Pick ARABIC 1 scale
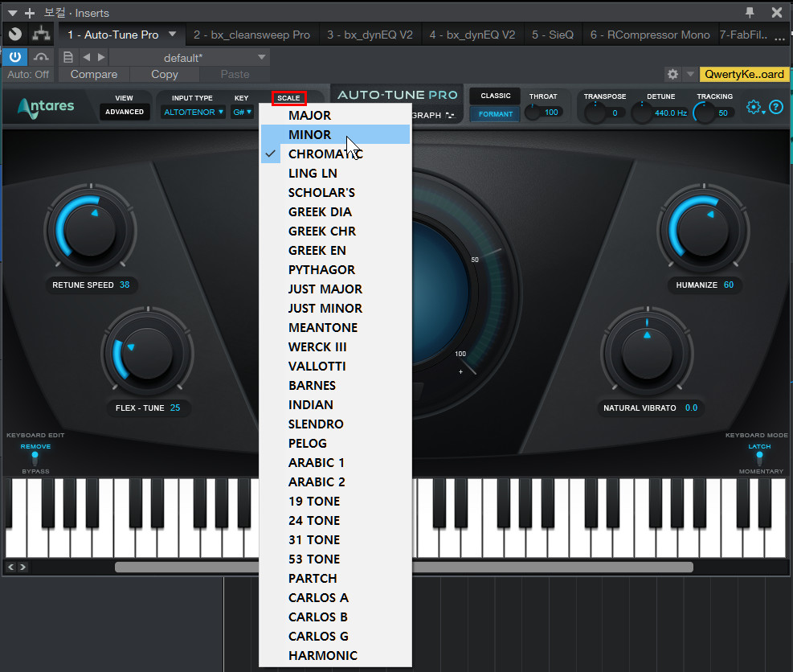This screenshot has height=672, width=793. (x=335, y=462)
